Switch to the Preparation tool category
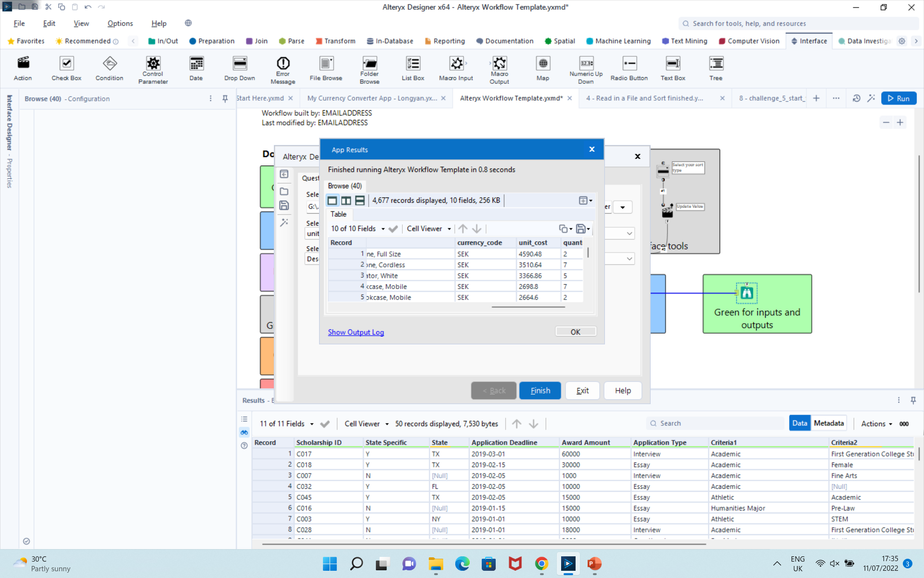This screenshot has width=924, height=578. tap(212, 41)
